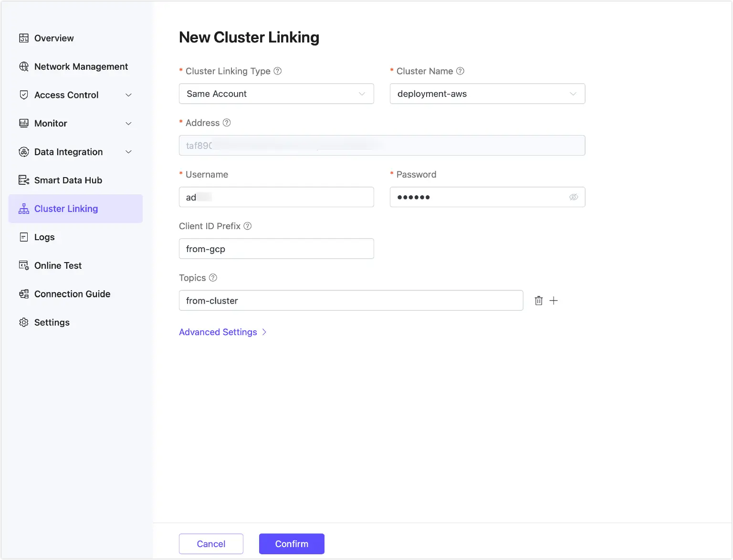The image size is (733, 560).
Task: Click the trash icon beside the Topics field
Action: click(538, 301)
